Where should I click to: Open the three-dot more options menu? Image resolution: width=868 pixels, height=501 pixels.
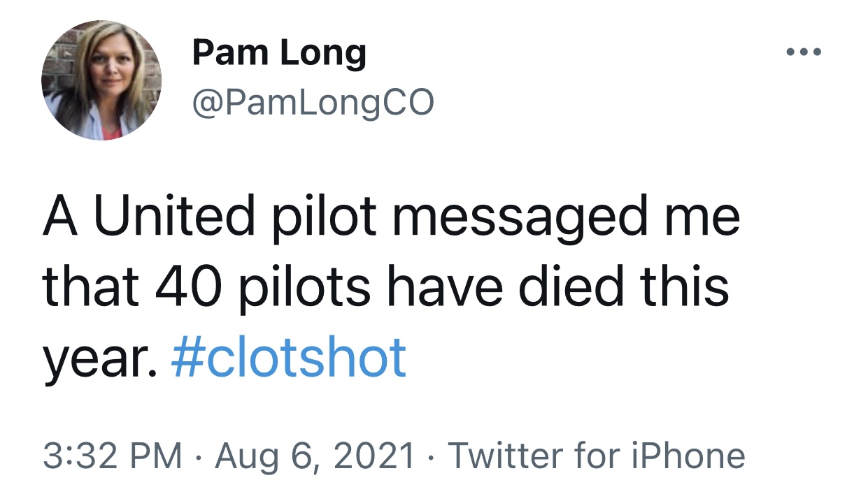803,52
